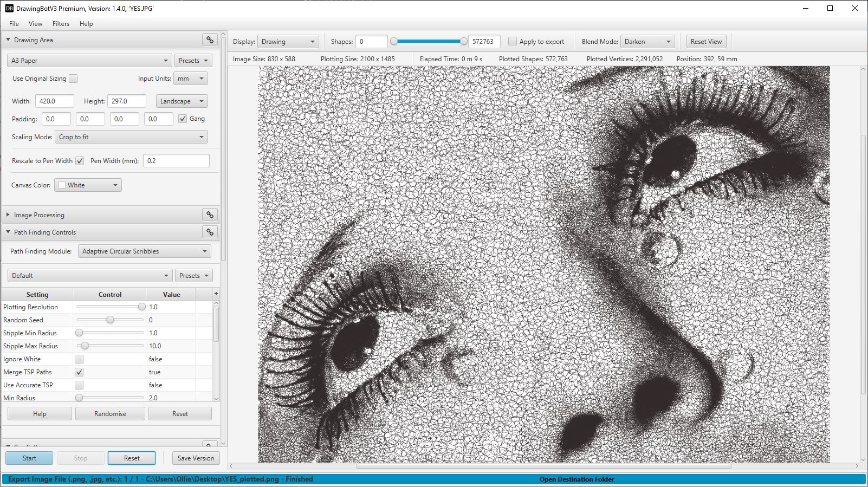
Task: Open the View menu
Action: coord(35,24)
